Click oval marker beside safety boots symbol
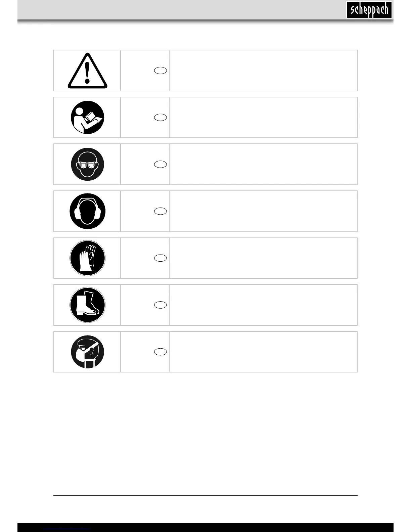 [161, 305]
